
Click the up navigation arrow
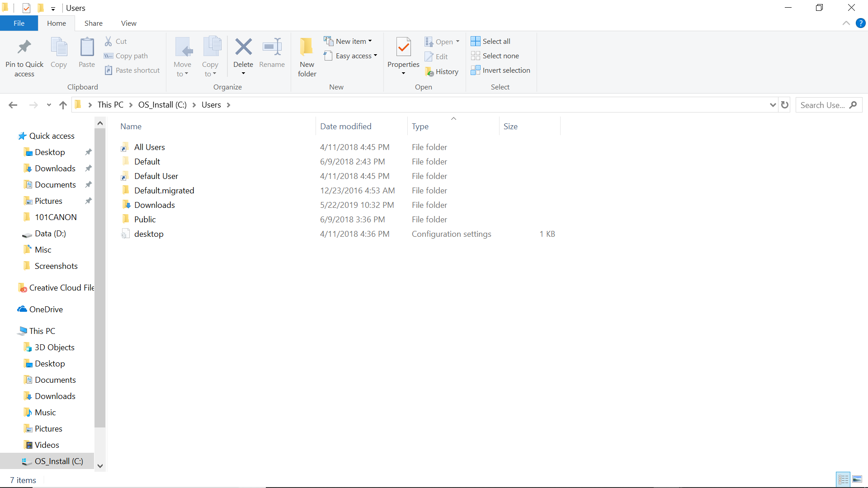[x=63, y=105]
